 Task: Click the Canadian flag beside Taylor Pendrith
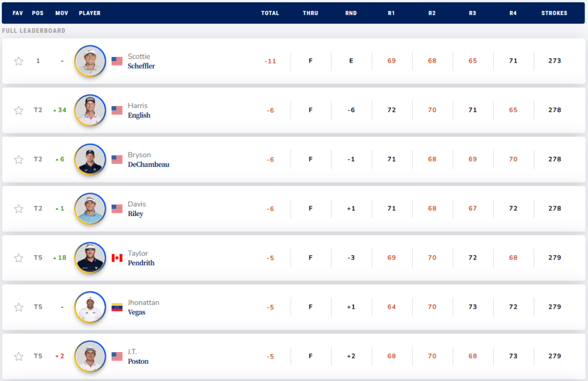pos(117,258)
